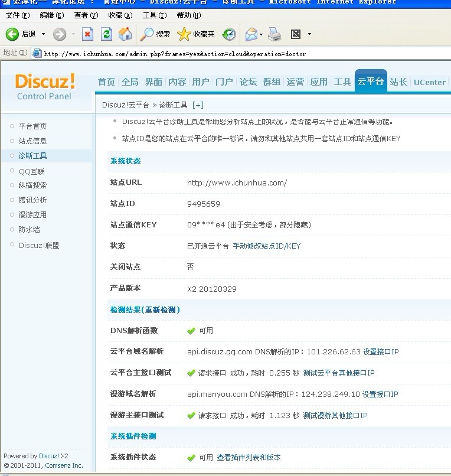The height and width of the screenshot is (476, 451).
Task: Open Discuz!联盟 in the sidebar
Action: [39, 245]
